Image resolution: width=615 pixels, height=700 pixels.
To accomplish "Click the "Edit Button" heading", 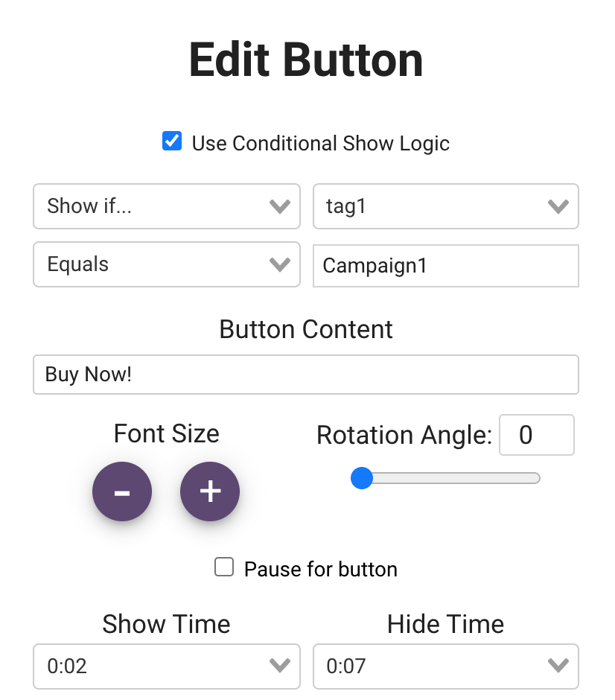I will point(306,60).
